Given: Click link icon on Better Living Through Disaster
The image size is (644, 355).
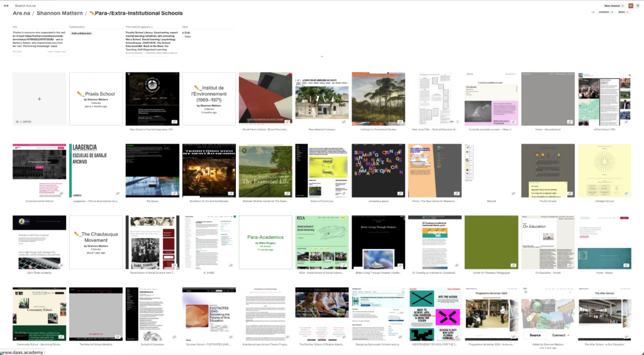Looking at the screenshot, I should pyautogui.click(x=400, y=266).
